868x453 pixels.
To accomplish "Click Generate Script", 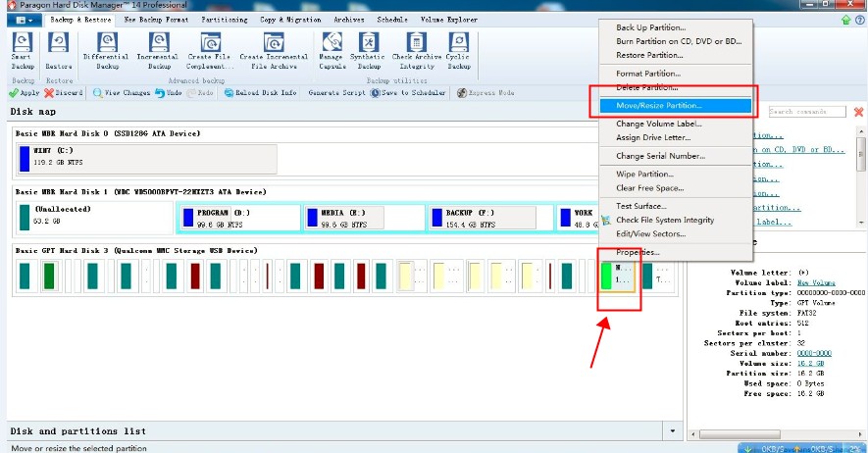I will click(336, 93).
